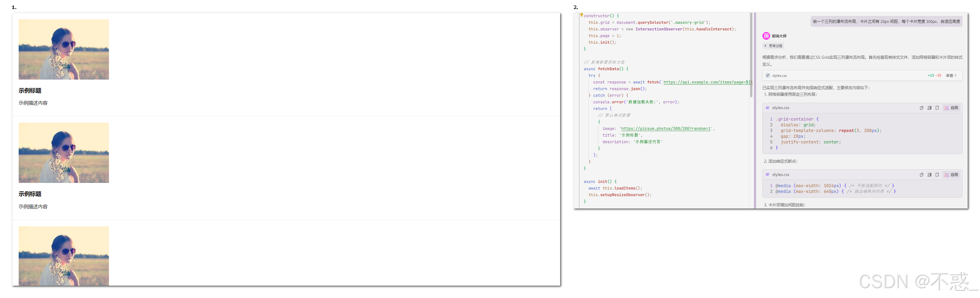The image size is (980, 298).
Task: Click the bottom card's photo thumbnail
Action: pos(64,256)
